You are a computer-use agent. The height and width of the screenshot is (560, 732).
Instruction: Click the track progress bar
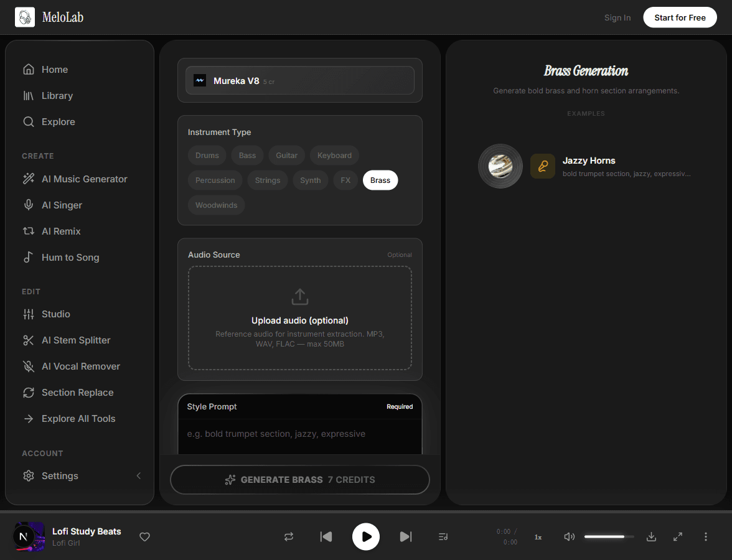point(366,512)
